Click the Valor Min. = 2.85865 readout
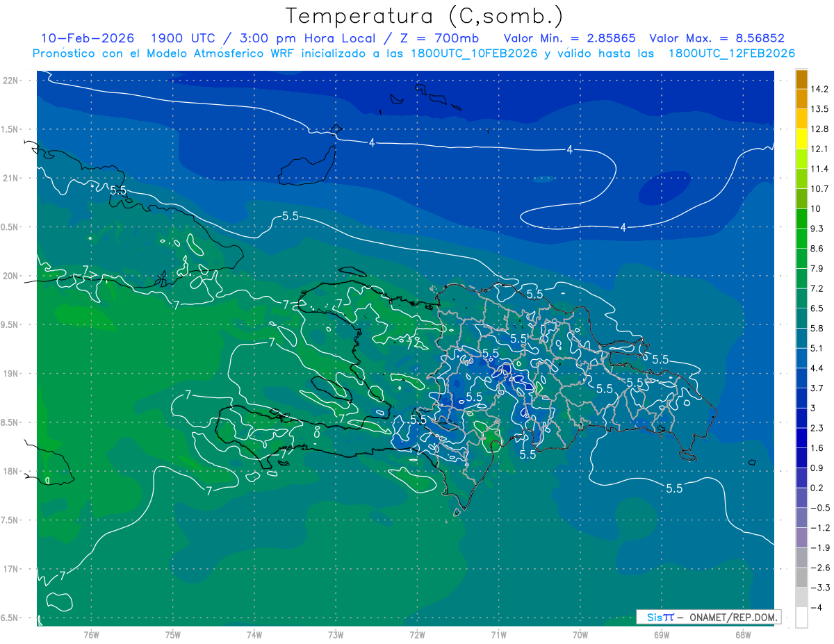The width and height of the screenshot is (834, 644). (570, 38)
